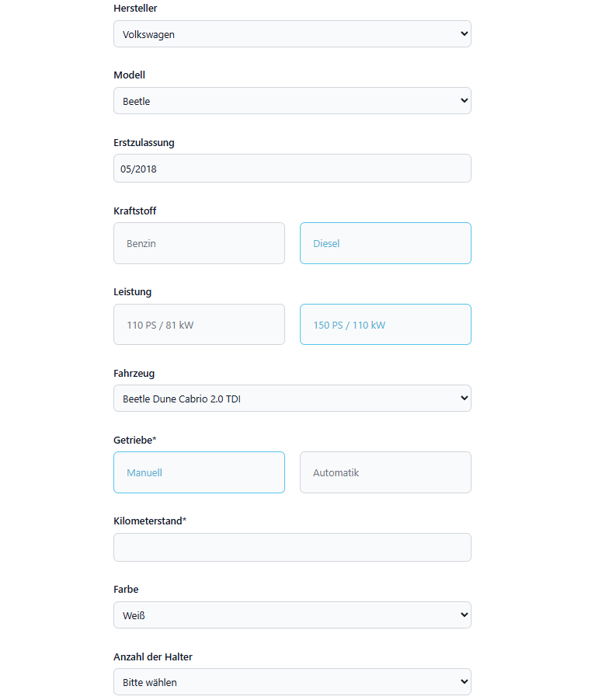Expand the Anzahl der Halter dropdown
Viewport: 609px width, 700px height.
292,682
